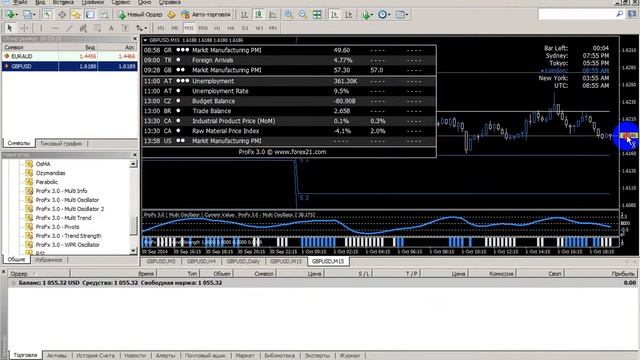The image size is (640, 360).
Task: Select the trendline drawing tool
Action: tap(69, 28)
